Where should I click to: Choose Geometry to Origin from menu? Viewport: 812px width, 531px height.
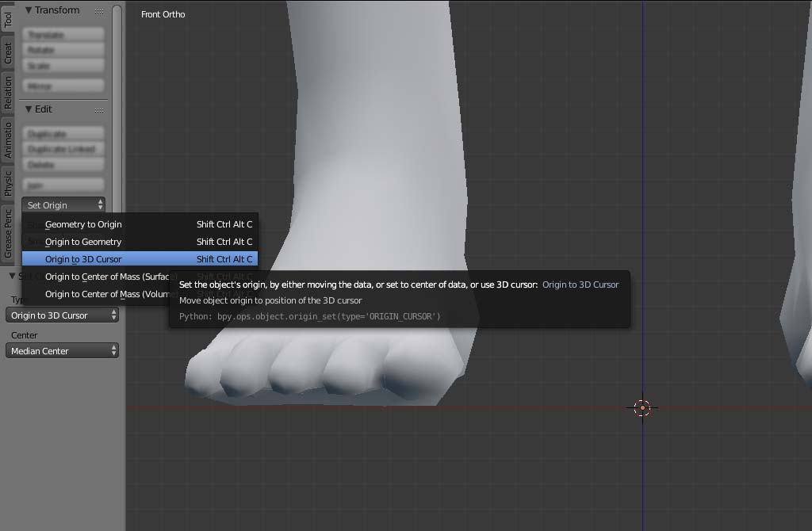coord(140,224)
